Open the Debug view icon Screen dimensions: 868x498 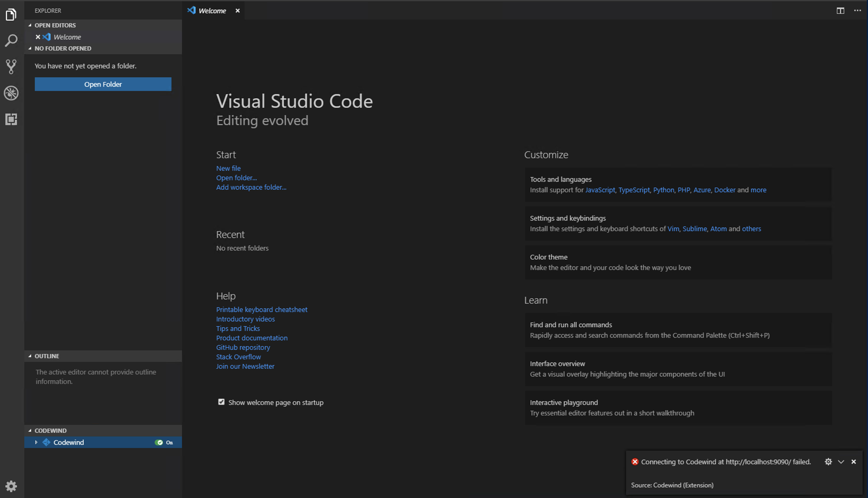point(11,93)
